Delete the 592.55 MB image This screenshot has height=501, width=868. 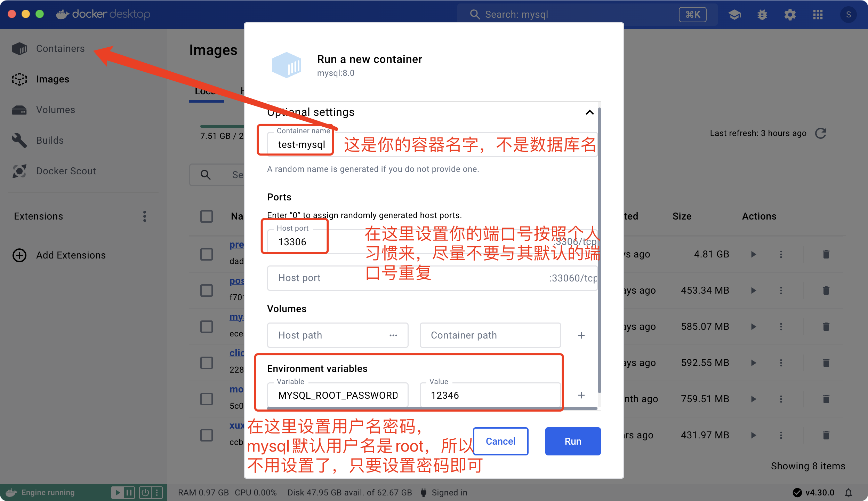click(x=826, y=363)
